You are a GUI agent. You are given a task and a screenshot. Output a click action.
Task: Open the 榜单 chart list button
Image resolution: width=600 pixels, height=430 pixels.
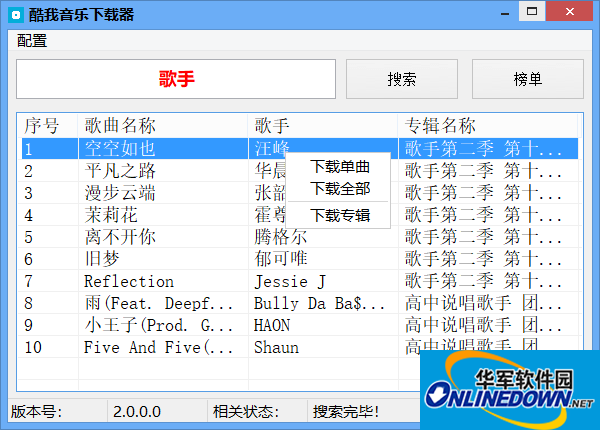point(528,79)
